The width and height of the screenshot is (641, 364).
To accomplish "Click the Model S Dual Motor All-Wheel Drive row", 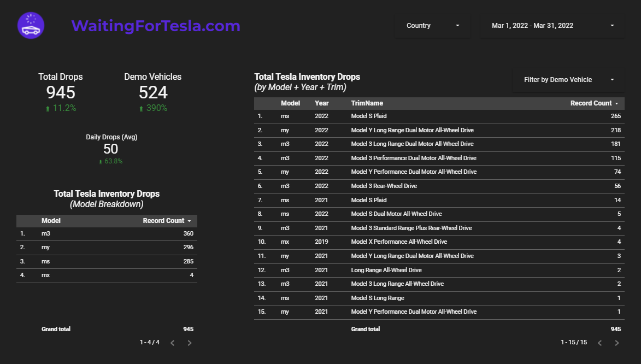I will coord(439,214).
